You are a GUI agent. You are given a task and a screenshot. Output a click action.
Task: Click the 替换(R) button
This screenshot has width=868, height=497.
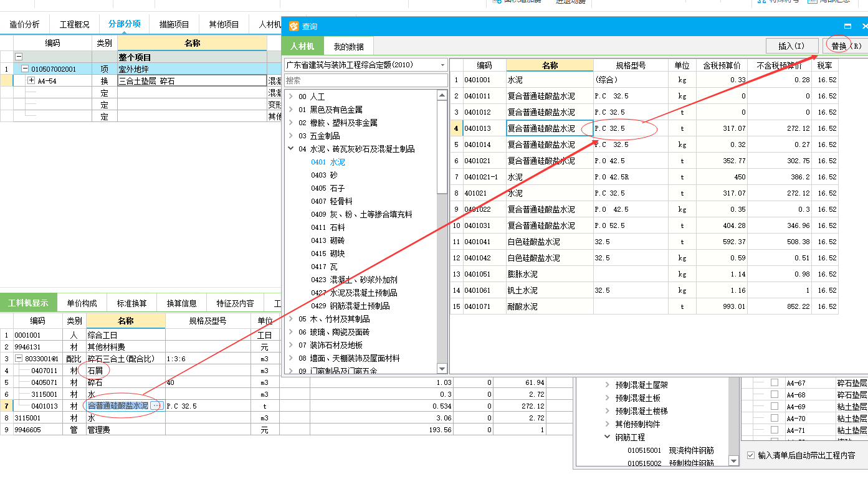pyautogui.click(x=847, y=46)
